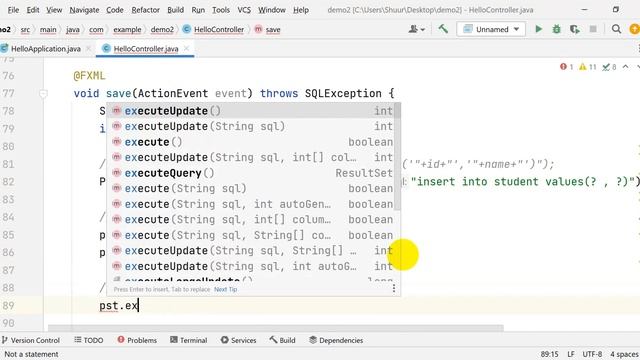Open the File menu
Screen dimensions: 640x360
(x=13, y=10)
